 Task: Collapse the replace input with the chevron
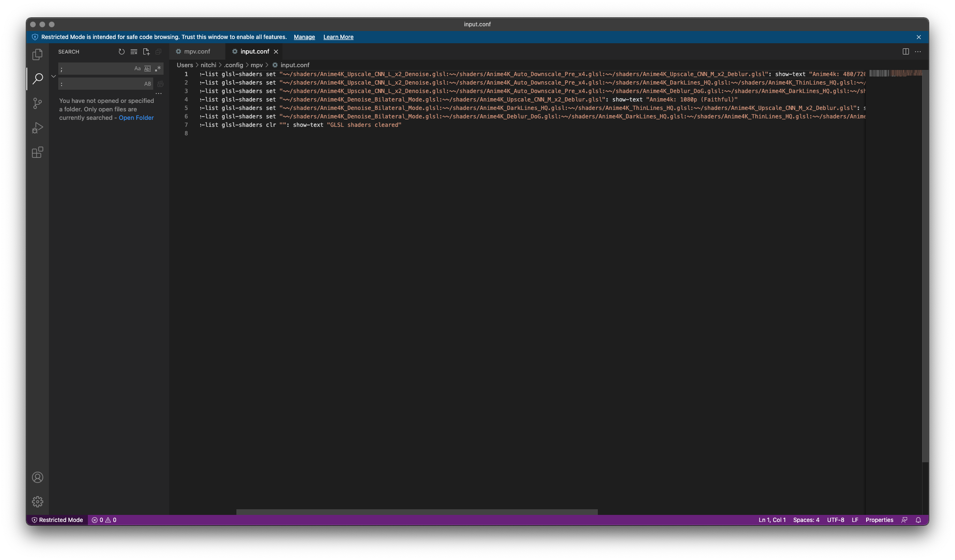click(x=54, y=76)
